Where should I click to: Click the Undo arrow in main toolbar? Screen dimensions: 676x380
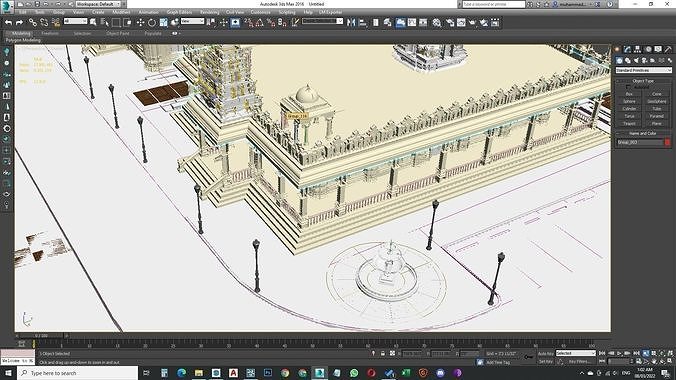(x=8, y=22)
